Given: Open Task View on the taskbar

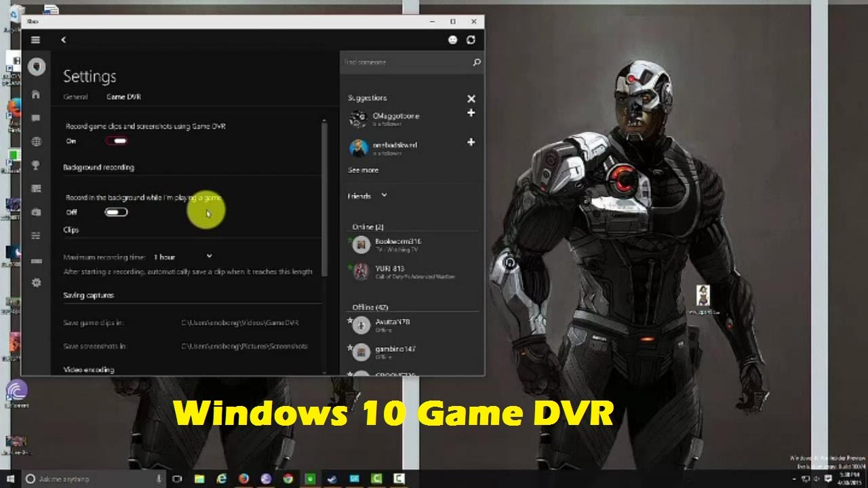Looking at the screenshot, I should pyautogui.click(x=178, y=479).
